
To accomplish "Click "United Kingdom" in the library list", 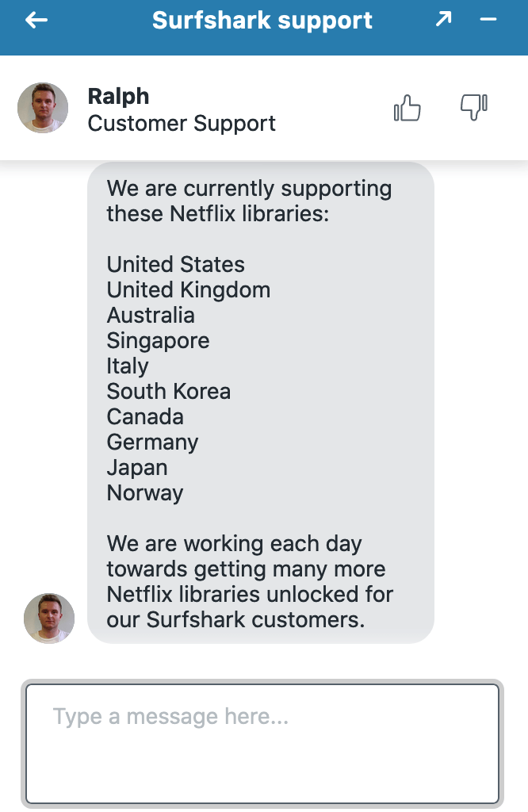I will (189, 290).
